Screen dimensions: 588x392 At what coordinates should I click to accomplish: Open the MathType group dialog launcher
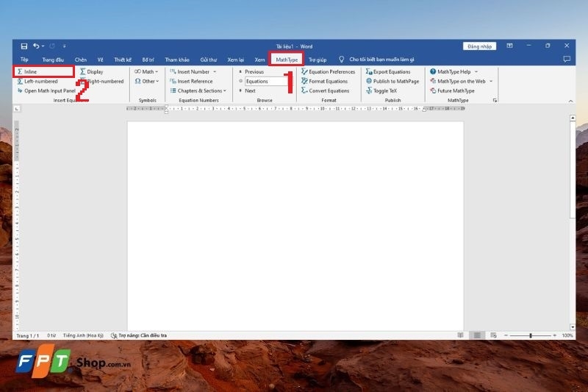click(495, 100)
